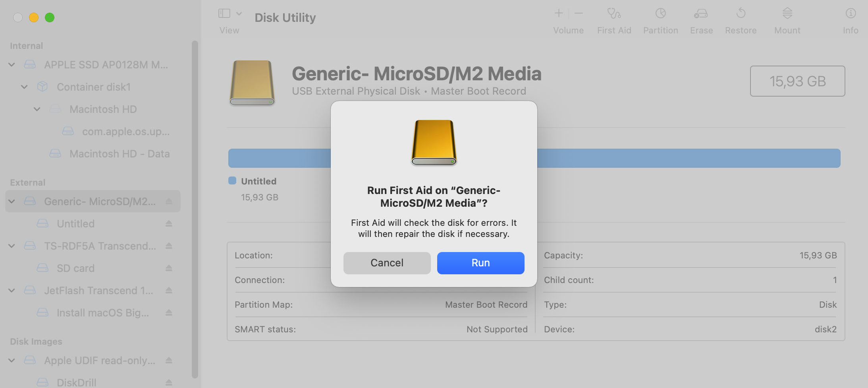Collapse the JetFlash Transcend node
Screen dimensions: 868x388
[x=12, y=290]
